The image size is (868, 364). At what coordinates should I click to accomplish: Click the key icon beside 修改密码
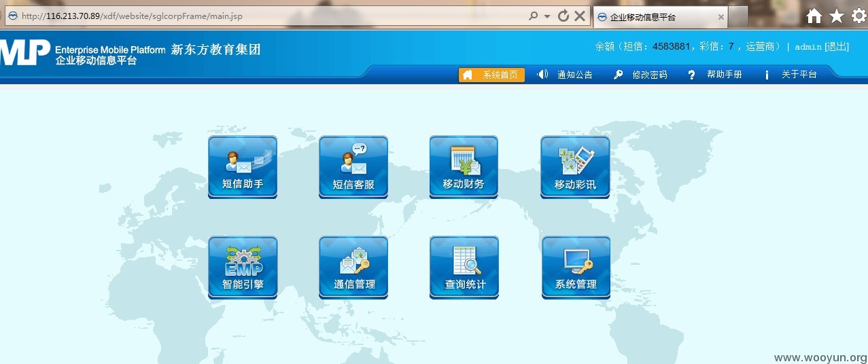(618, 75)
